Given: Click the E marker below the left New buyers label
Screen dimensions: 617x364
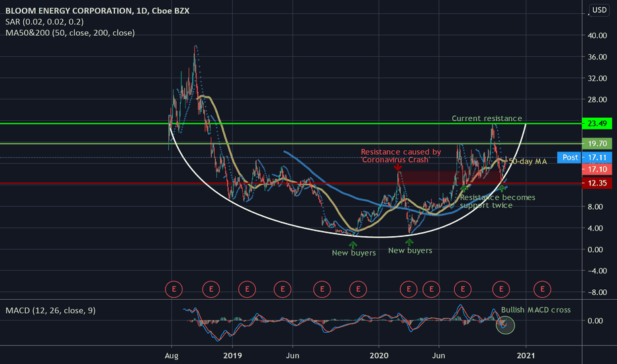Looking at the screenshot, I should point(358,289).
